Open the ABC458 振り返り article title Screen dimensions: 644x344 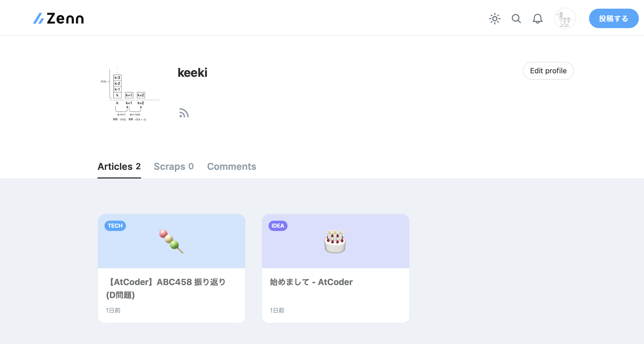(x=166, y=288)
